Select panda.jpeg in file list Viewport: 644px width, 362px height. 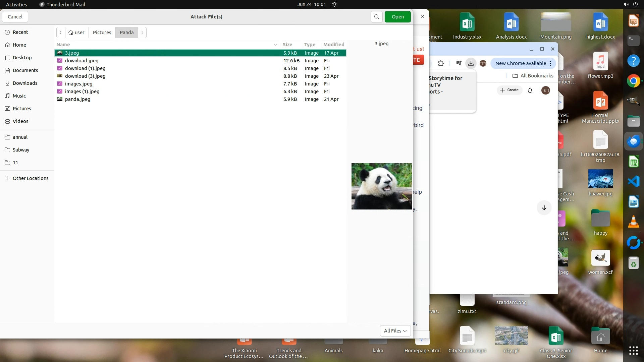(77, 99)
